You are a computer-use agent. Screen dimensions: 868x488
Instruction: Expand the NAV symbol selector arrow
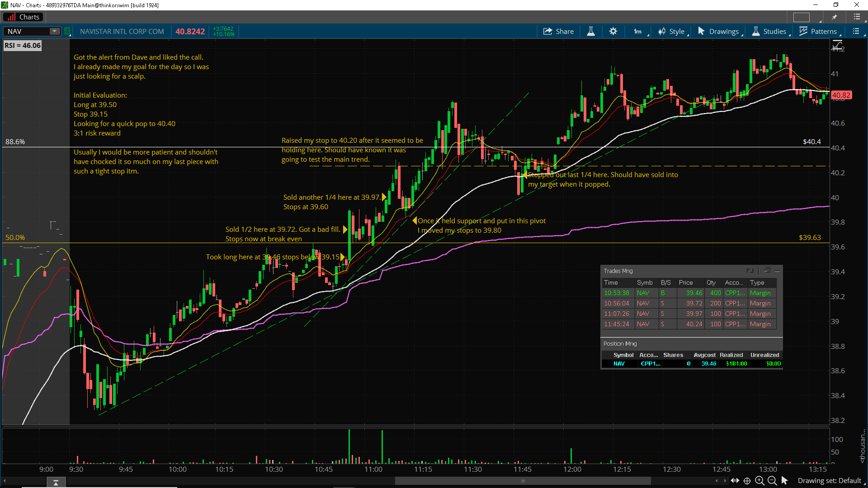pos(54,31)
